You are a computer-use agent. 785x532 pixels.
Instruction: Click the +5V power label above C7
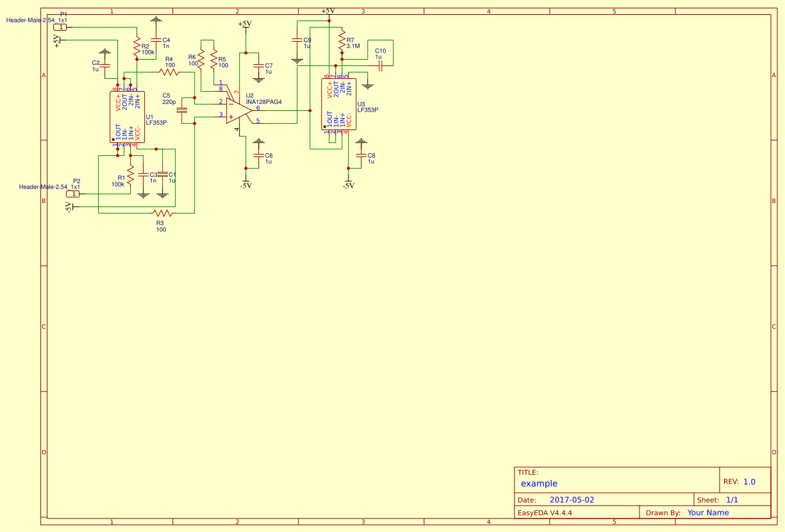[245, 24]
